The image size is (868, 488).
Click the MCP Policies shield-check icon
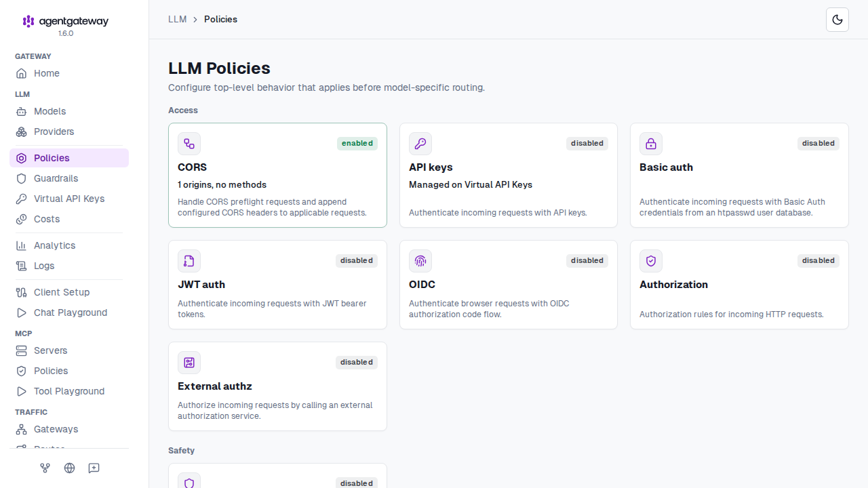pyautogui.click(x=22, y=371)
